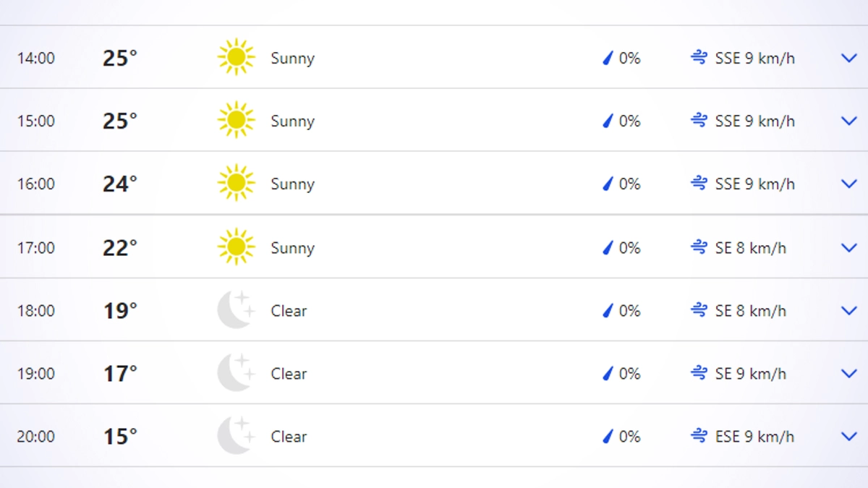Image resolution: width=868 pixels, height=488 pixels.
Task: Expand the 14:00 forecast details
Action: pos(849,59)
